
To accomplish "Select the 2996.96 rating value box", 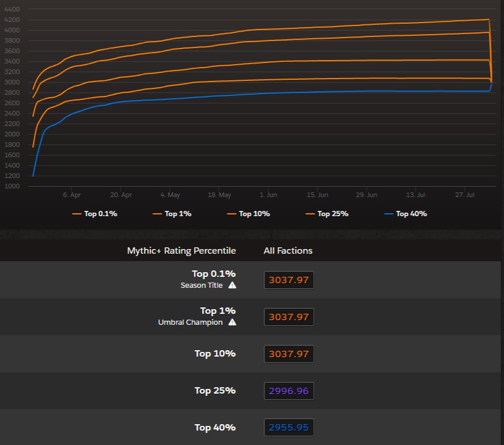I will pos(289,391).
